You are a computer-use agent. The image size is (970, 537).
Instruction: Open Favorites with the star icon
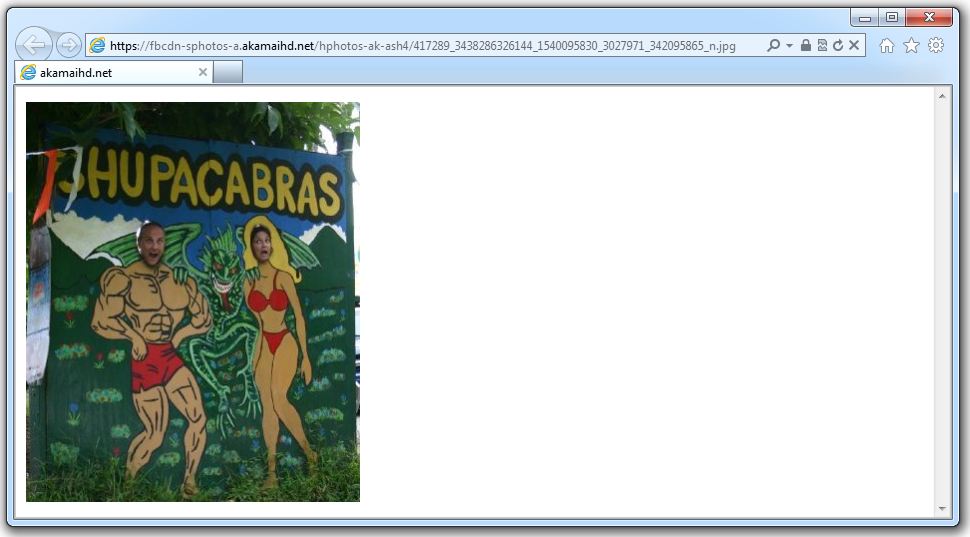tap(911, 45)
